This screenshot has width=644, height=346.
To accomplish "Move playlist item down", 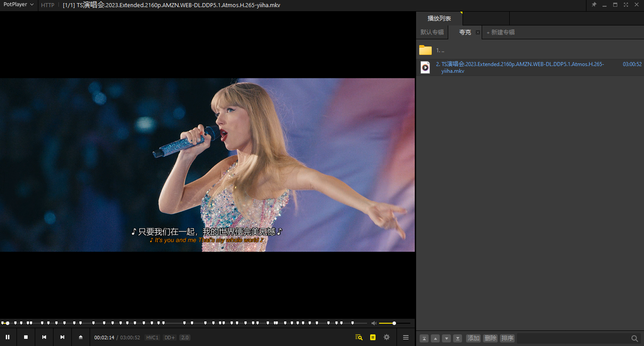I will (446, 338).
